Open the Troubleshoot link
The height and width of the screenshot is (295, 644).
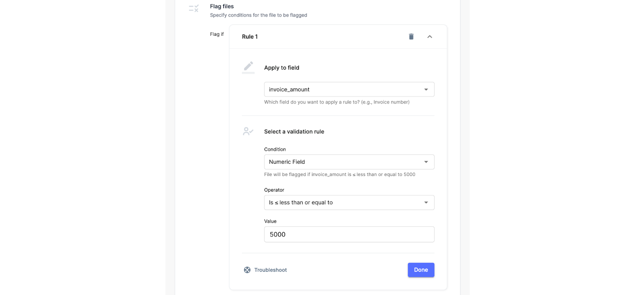[270, 270]
